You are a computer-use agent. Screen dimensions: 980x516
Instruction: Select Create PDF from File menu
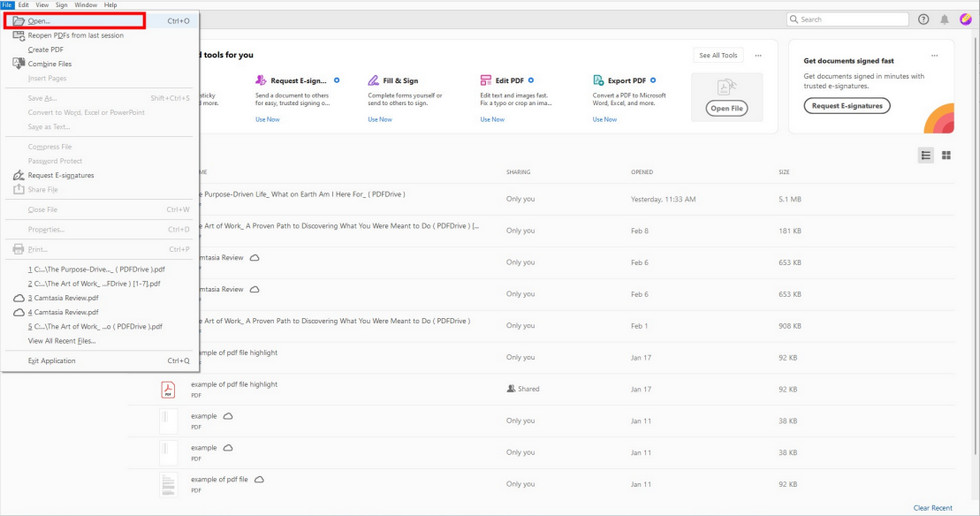point(45,50)
